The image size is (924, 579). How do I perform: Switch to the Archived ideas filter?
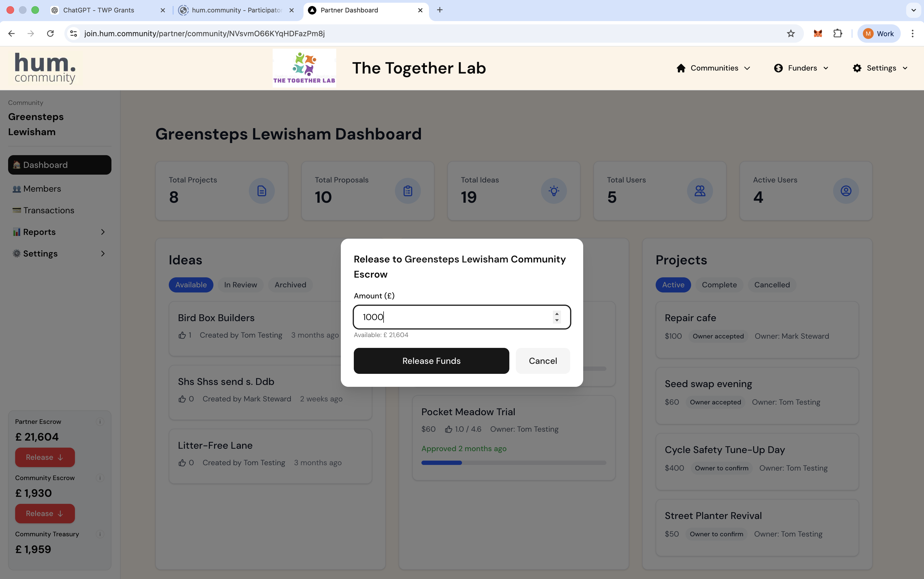[x=290, y=285]
